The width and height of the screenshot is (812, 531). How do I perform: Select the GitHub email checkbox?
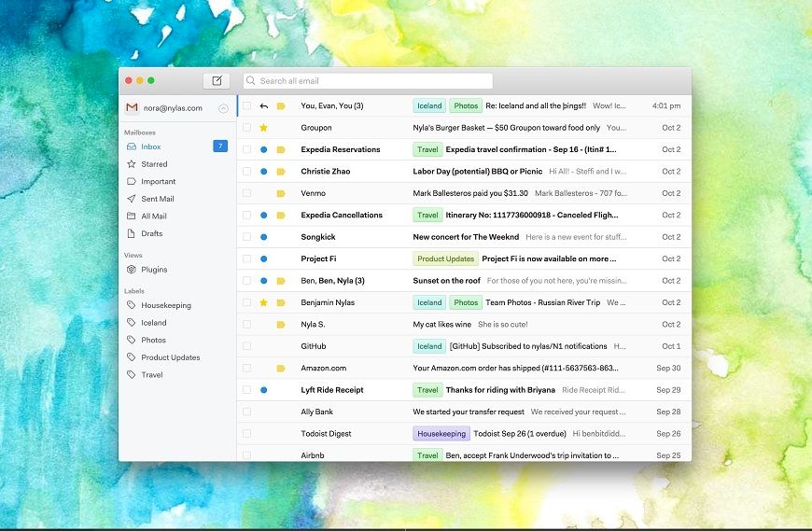click(247, 346)
